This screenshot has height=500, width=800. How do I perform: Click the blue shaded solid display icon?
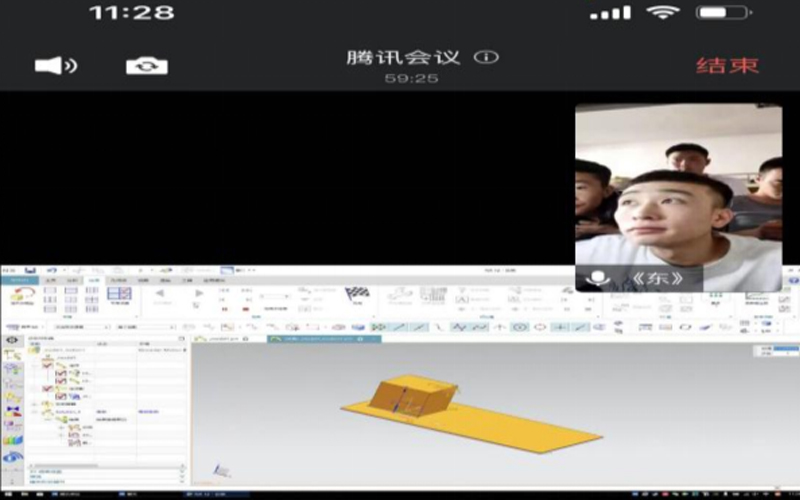coord(358,327)
